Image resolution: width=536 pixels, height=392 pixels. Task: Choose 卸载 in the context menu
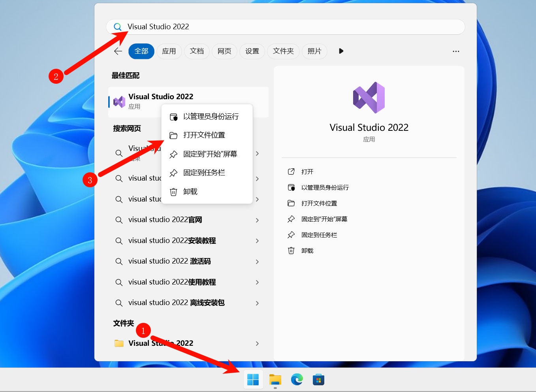(207, 192)
